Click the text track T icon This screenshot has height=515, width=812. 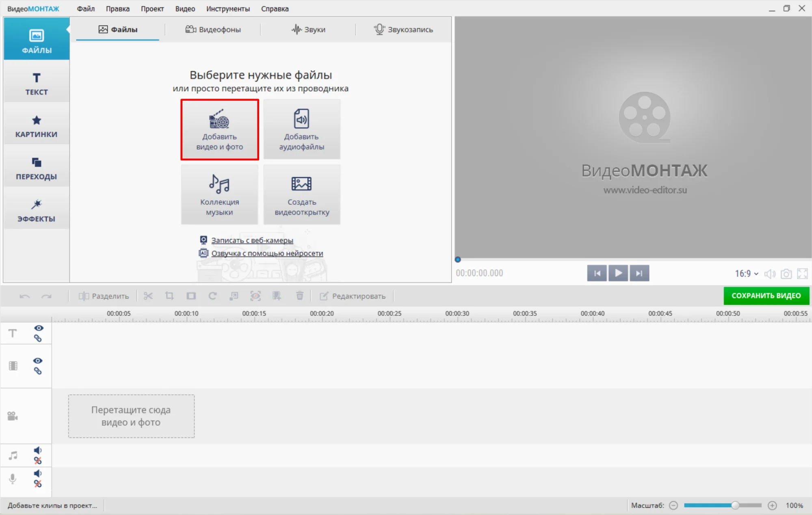click(x=13, y=333)
